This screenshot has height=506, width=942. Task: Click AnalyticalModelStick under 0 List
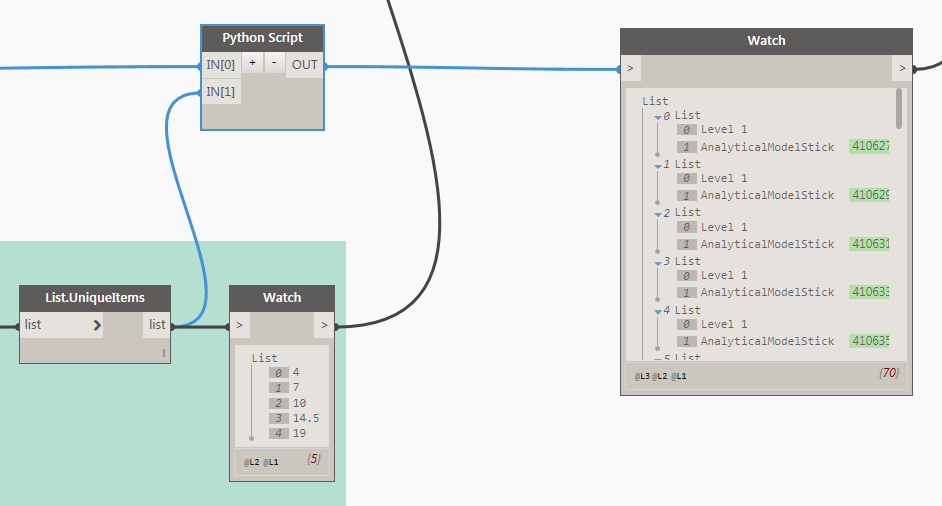767,147
